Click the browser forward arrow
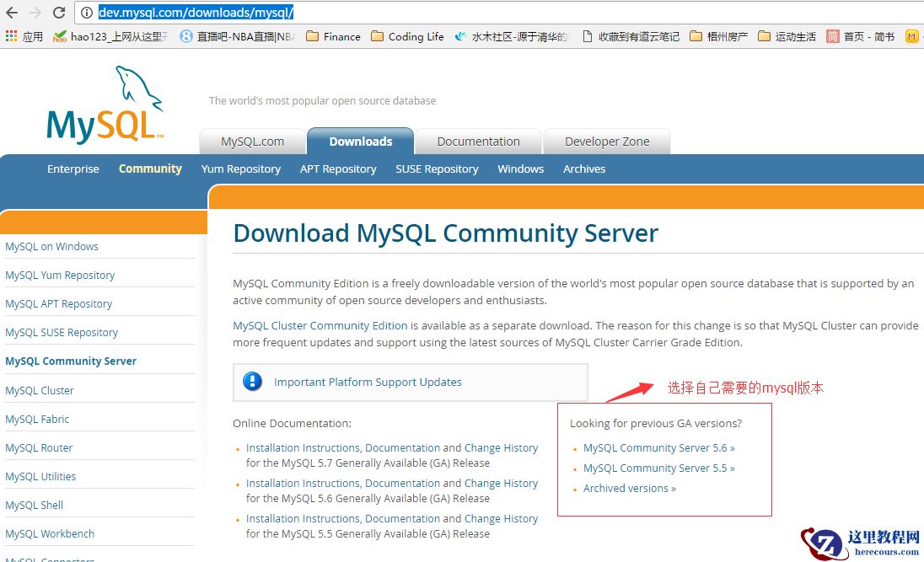 (x=35, y=13)
